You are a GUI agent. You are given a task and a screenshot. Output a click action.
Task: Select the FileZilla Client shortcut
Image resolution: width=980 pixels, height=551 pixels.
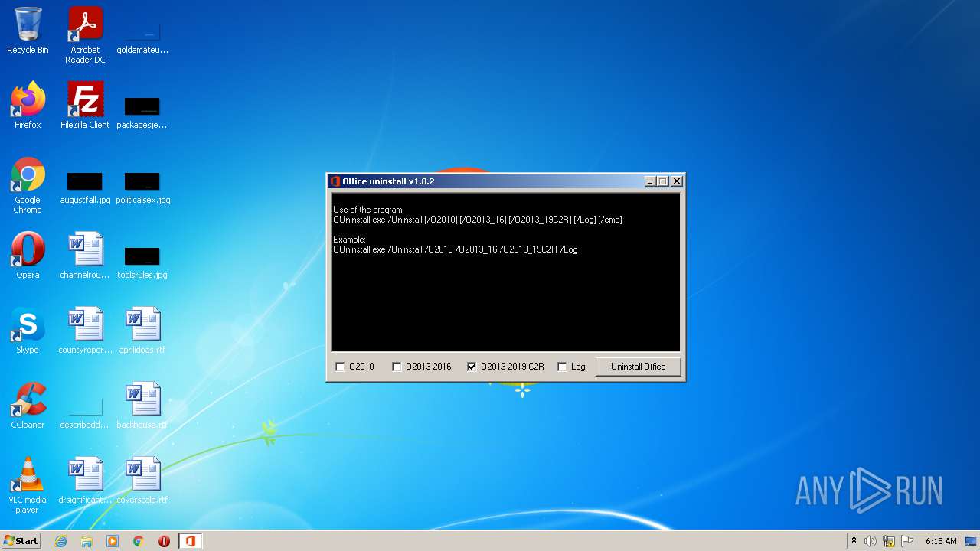85,105
